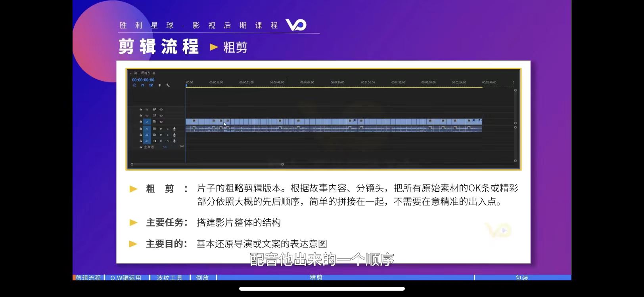The width and height of the screenshot is (644, 297).
Task: Toggle sync lock on V1 track
Action: coord(155,122)
